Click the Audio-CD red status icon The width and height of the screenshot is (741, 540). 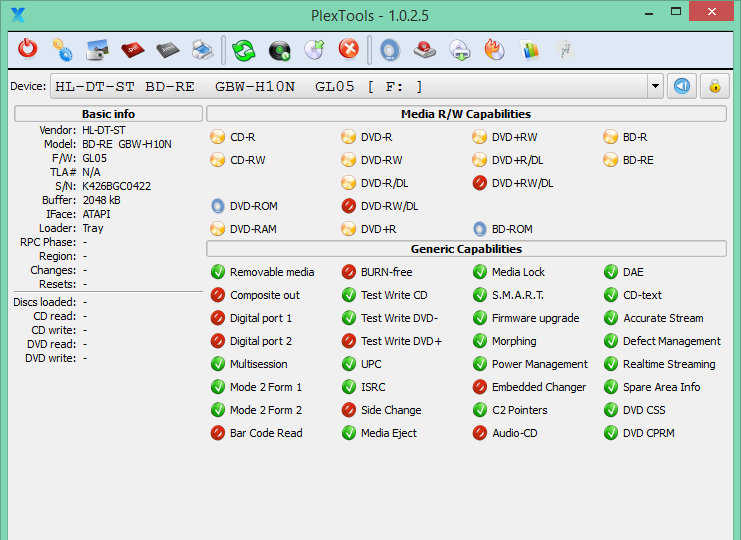479,433
